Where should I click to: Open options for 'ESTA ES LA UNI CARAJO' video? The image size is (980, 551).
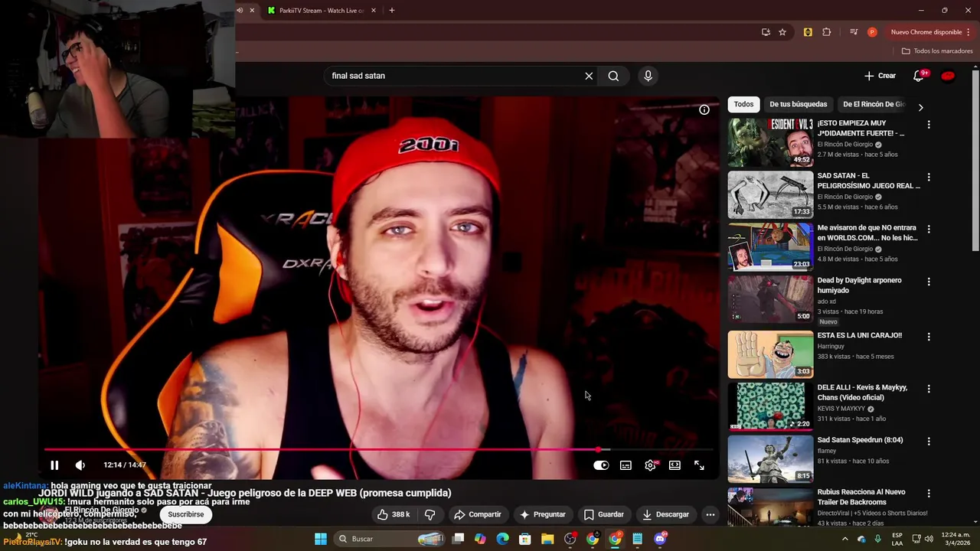click(x=929, y=337)
